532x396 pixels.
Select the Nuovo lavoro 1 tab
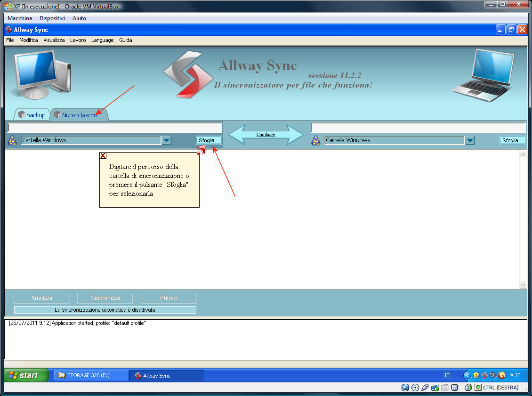click(79, 115)
